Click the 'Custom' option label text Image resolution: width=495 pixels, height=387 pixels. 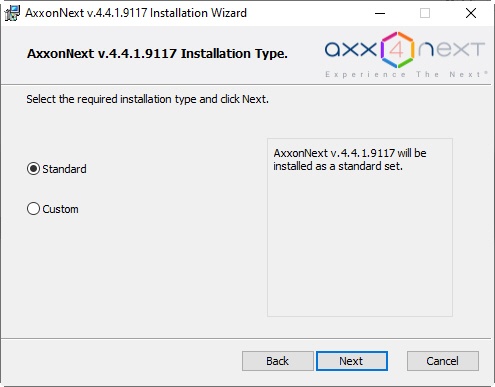[x=60, y=209]
